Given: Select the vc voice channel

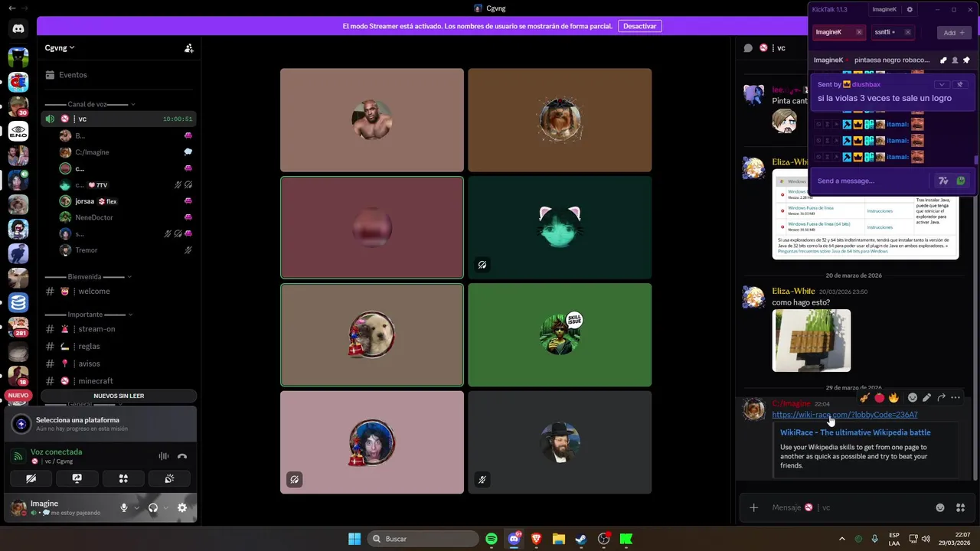Looking at the screenshot, I should point(119,119).
